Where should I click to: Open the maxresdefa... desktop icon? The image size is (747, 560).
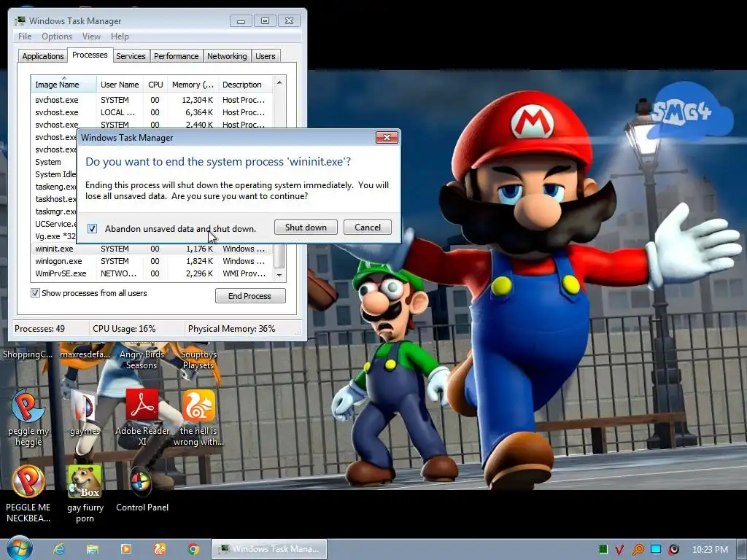85,354
